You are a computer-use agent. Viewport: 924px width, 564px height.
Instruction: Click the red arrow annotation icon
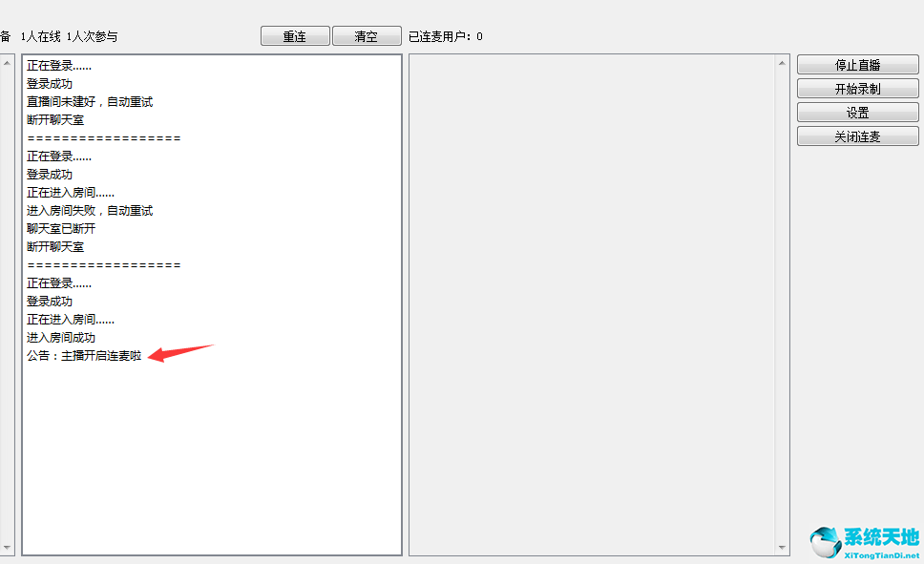pos(181,352)
